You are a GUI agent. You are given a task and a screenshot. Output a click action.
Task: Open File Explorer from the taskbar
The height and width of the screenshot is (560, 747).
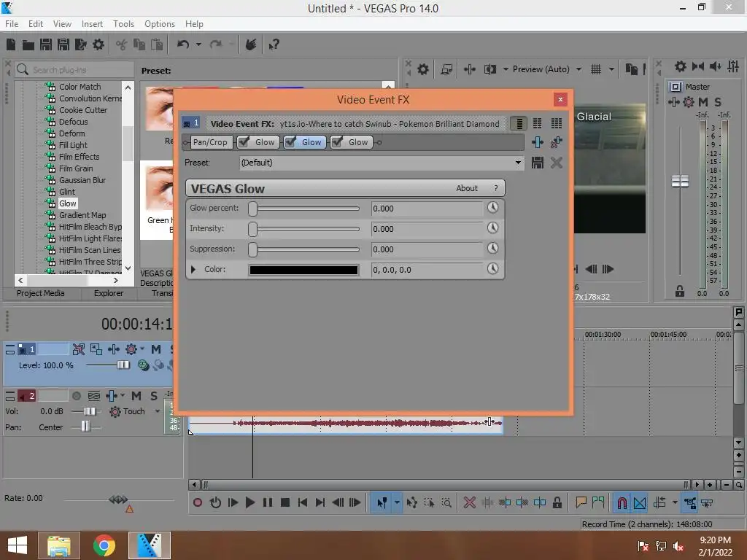coord(58,545)
